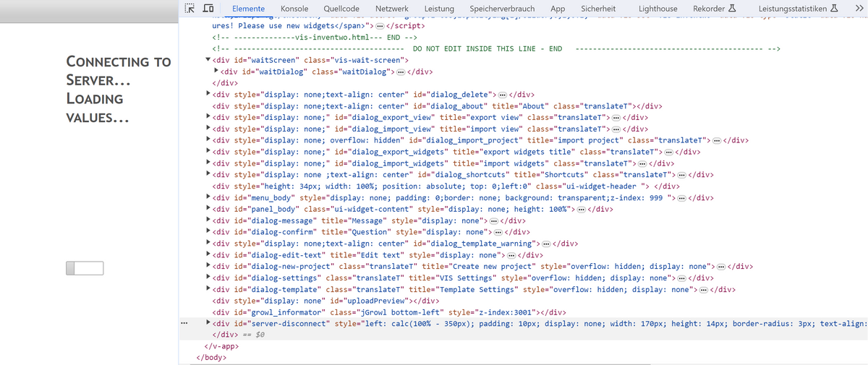The width and height of the screenshot is (868, 365).
Task: Expand ellipsis badge in dialog_import_project row
Action: (716, 141)
